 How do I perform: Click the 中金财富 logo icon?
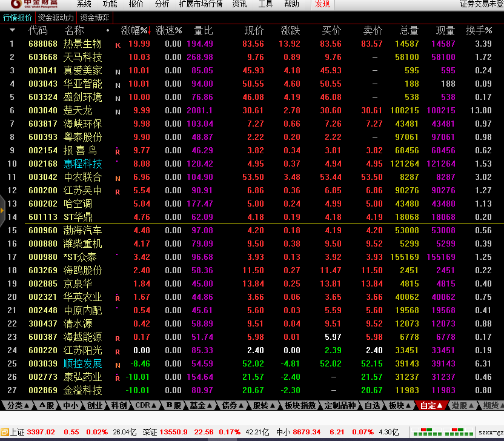tap(16, 4)
